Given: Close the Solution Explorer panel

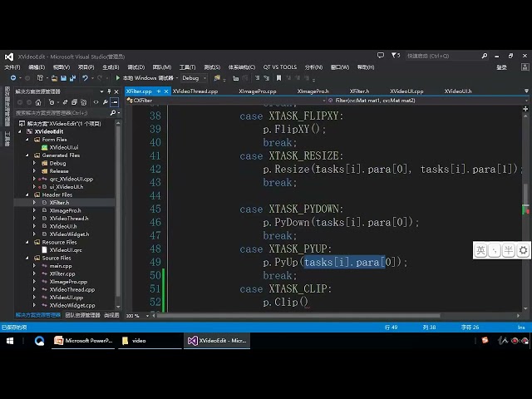Looking at the screenshot, I should click(116, 91).
